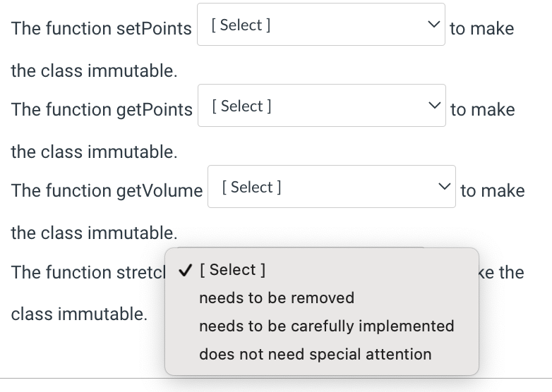The width and height of the screenshot is (552, 392).
Task: Click the chevron arrow on setPoints dropdown
Action: point(433,24)
